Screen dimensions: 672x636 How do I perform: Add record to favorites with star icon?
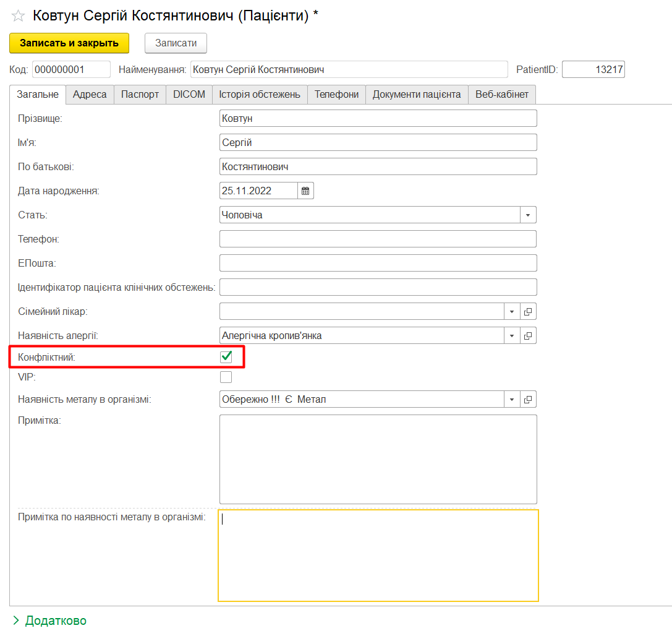(x=19, y=15)
